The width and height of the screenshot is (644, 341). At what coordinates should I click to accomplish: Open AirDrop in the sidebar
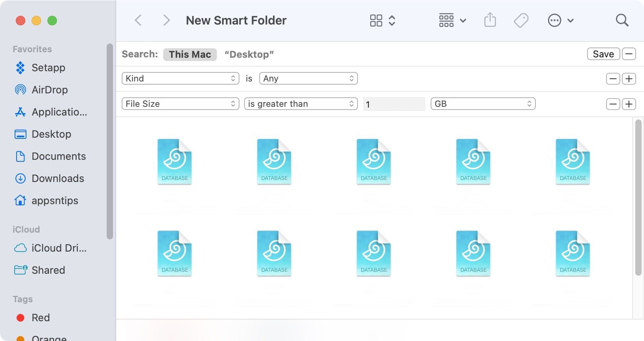tap(49, 90)
